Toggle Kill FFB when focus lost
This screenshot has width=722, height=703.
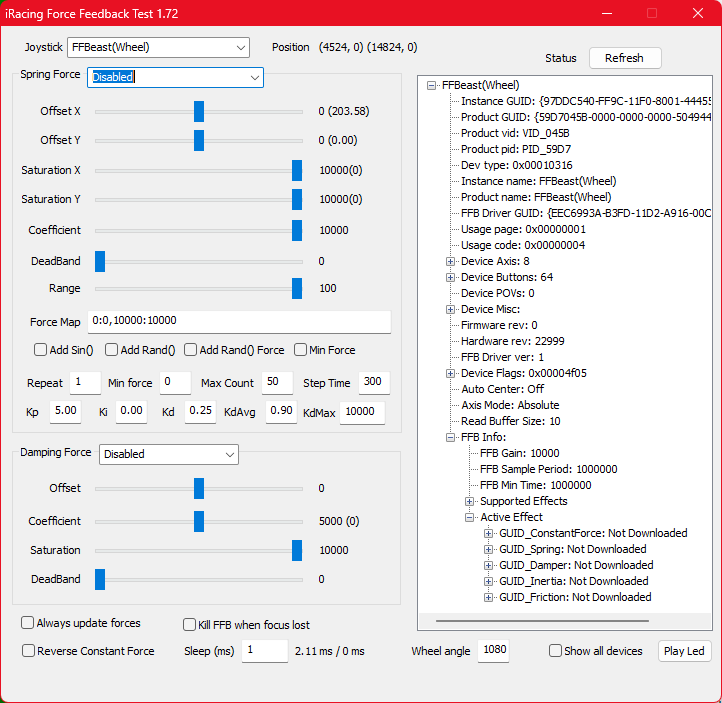click(189, 625)
